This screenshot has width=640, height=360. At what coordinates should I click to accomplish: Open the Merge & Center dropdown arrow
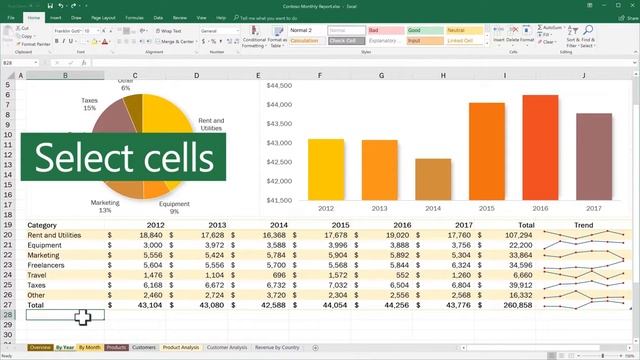click(x=196, y=42)
